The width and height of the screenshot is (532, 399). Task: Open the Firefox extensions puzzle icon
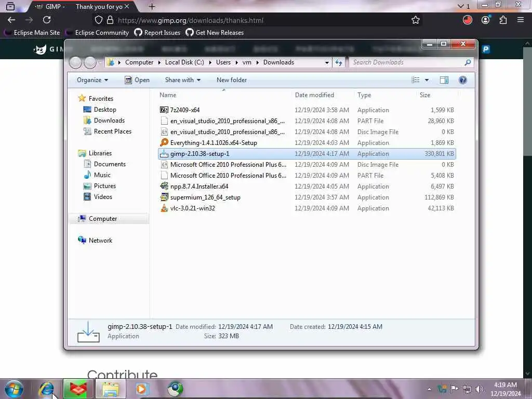pos(503,20)
